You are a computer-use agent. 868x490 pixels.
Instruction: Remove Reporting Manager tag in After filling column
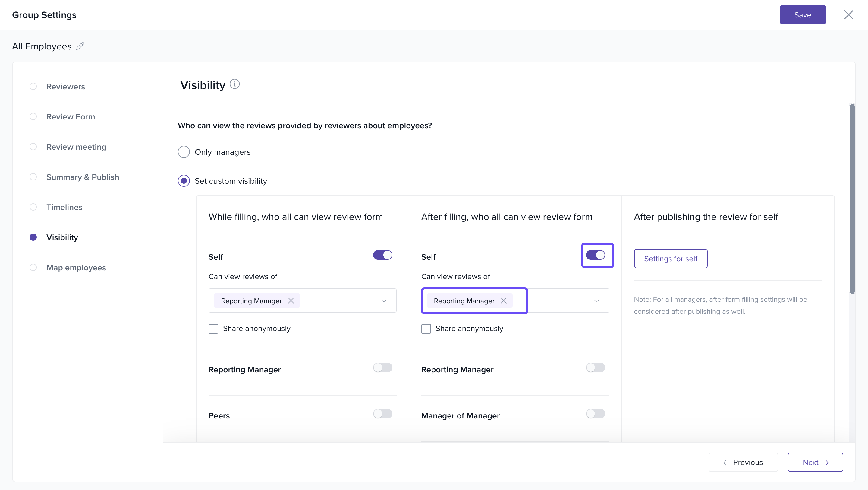(503, 301)
